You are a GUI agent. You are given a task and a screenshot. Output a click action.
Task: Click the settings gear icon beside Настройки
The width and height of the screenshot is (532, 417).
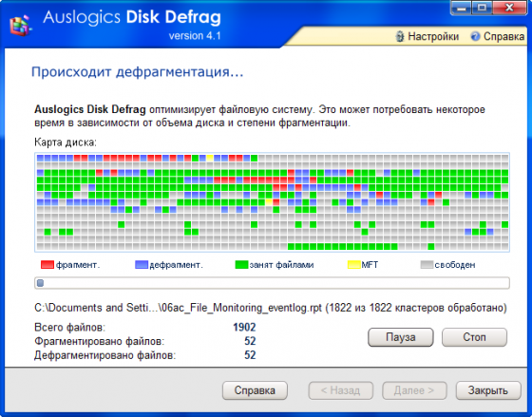(400, 36)
